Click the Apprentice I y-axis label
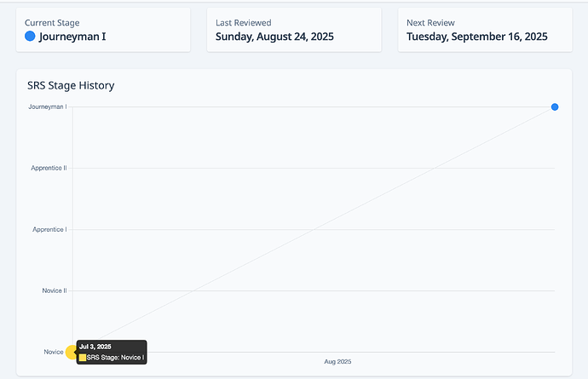The width and height of the screenshot is (588, 379). click(49, 229)
